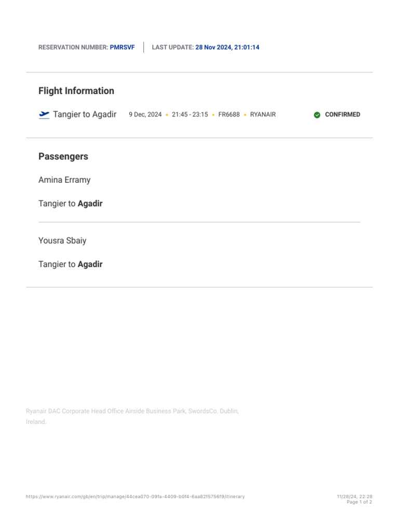399x532 pixels.
Task: Click the flight time 21:45 - 23:15
Action: pos(190,115)
